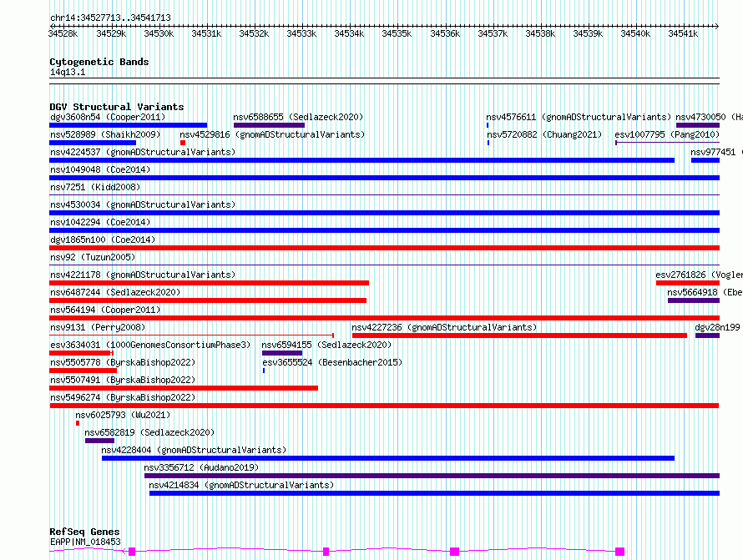Open nsv4529816 gnomAD variant label

tap(272, 134)
